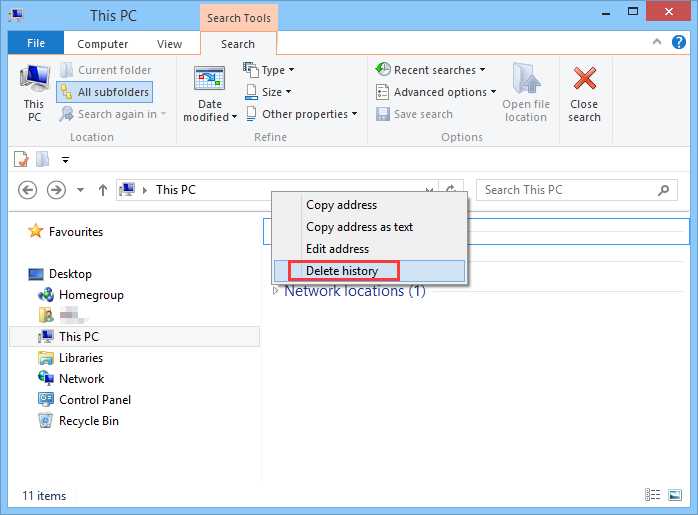Open Search again in dropdown

113,114
